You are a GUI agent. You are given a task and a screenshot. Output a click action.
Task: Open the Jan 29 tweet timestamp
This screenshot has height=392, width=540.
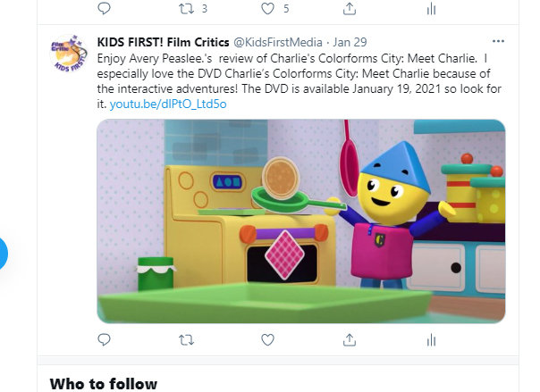350,42
